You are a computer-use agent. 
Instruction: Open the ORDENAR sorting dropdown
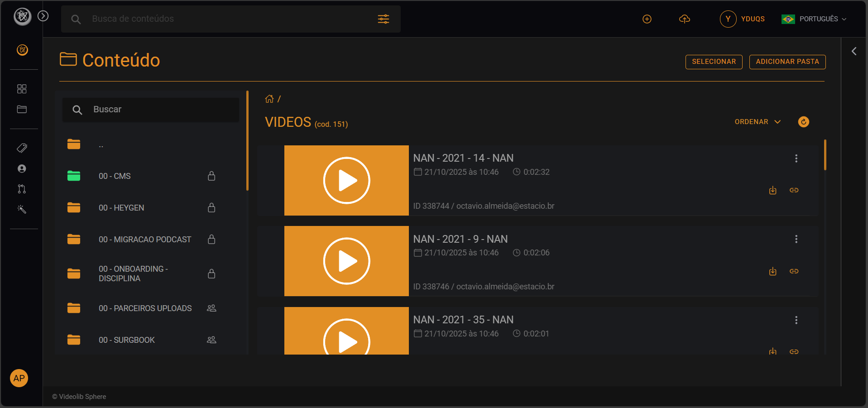pyautogui.click(x=757, y=122)
